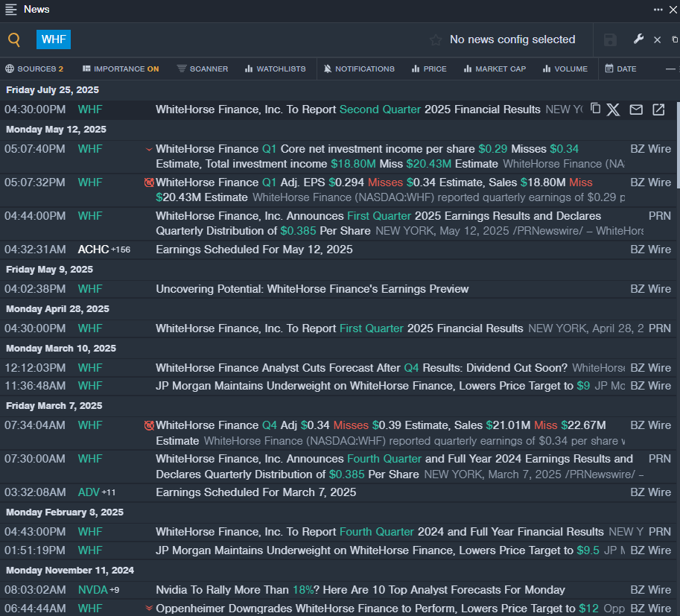
Task: Open 'Uncovering Potential: WhiteHorse Finance's Earnings Preview'
Action: pos(312,289)
